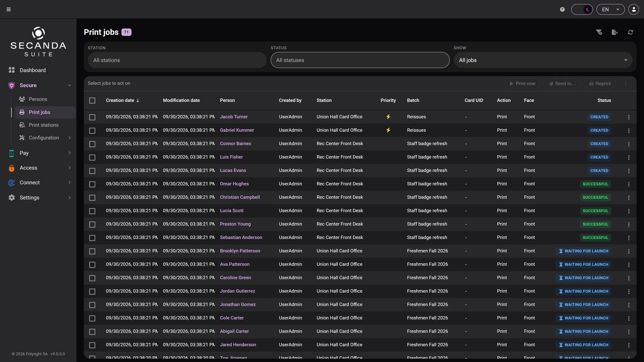Select the Christian Campbell job checkbox
This screenshot has height=362, width=644.
pos(92,198)
